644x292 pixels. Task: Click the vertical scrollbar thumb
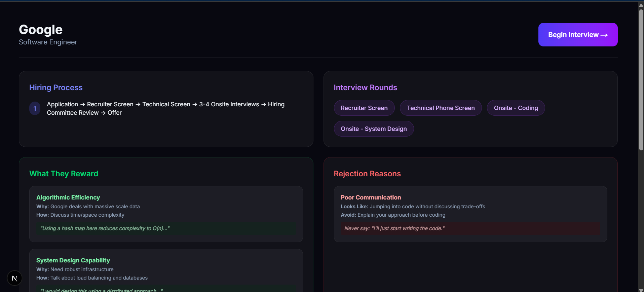pos(641,79)
